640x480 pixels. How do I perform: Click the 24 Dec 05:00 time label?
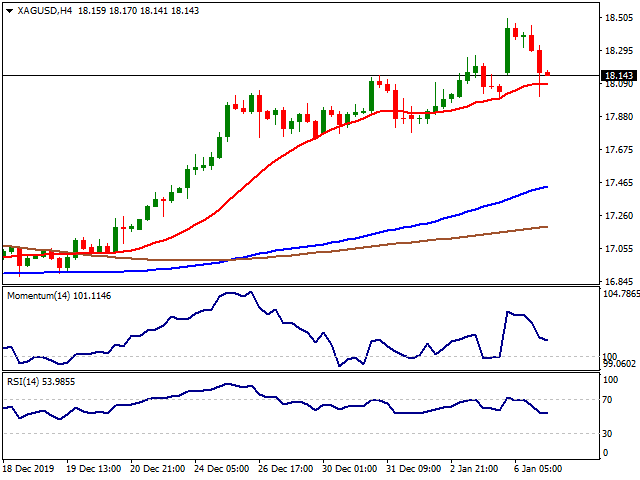pyautogui.click(x=222, y=469)
